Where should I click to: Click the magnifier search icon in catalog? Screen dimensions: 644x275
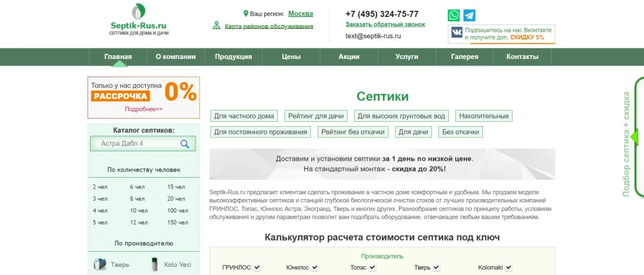tap(185, 143)
